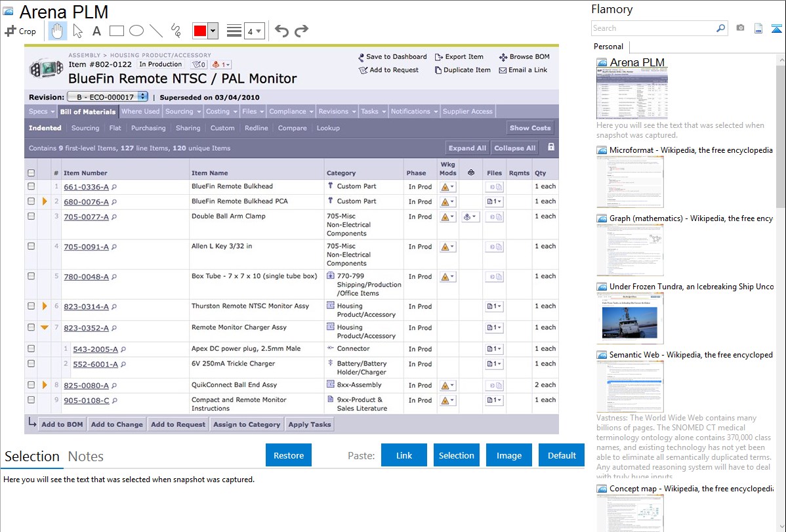Check the box for item 780-0048-A
The height and width of the screenshot is (532, 786).
tap(31, 276)
